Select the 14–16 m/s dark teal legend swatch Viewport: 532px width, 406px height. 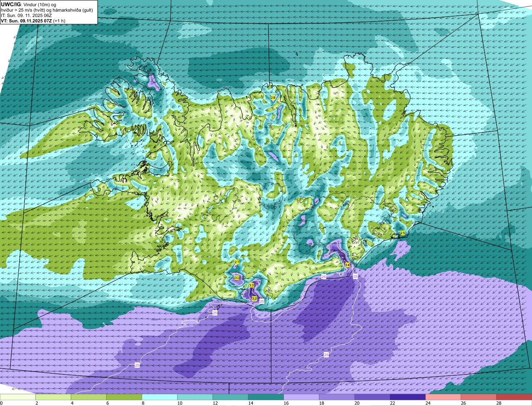(266, 397)
